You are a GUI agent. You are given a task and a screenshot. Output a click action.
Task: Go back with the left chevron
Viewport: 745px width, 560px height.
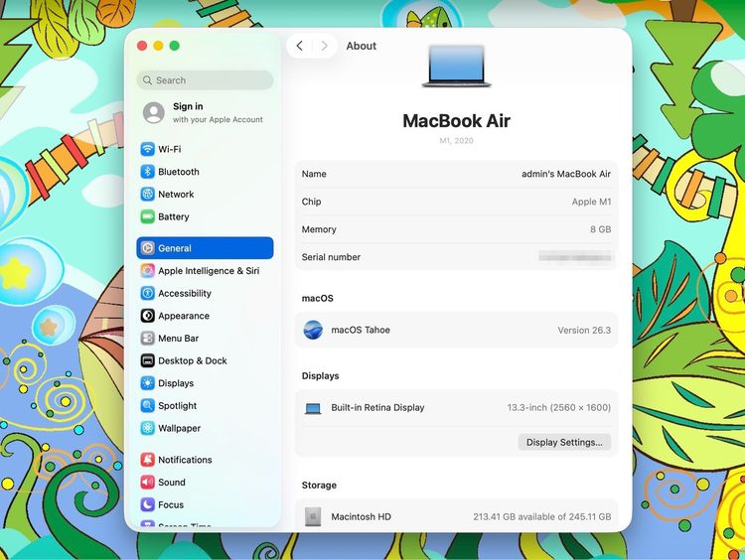(299, 46)
